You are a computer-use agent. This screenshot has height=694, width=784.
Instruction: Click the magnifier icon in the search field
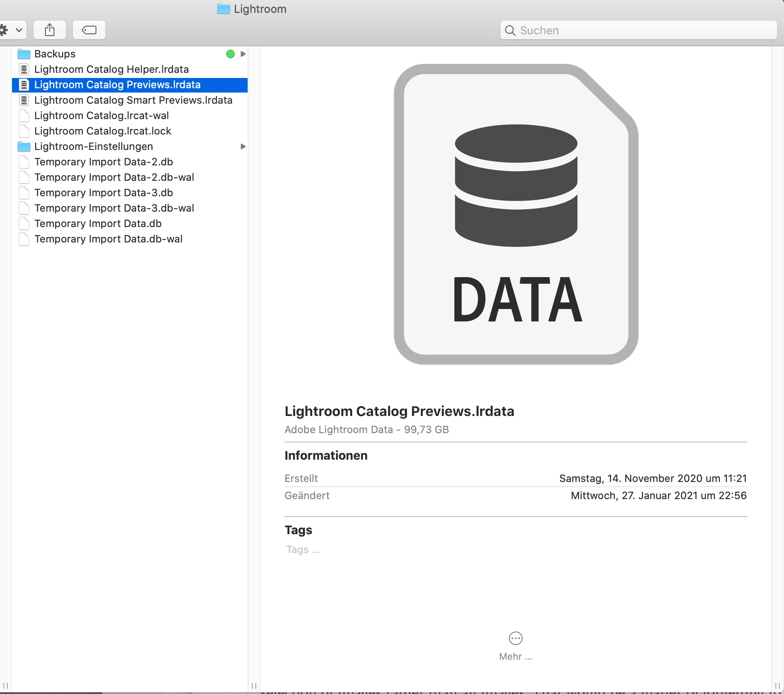tap(510, 30)
